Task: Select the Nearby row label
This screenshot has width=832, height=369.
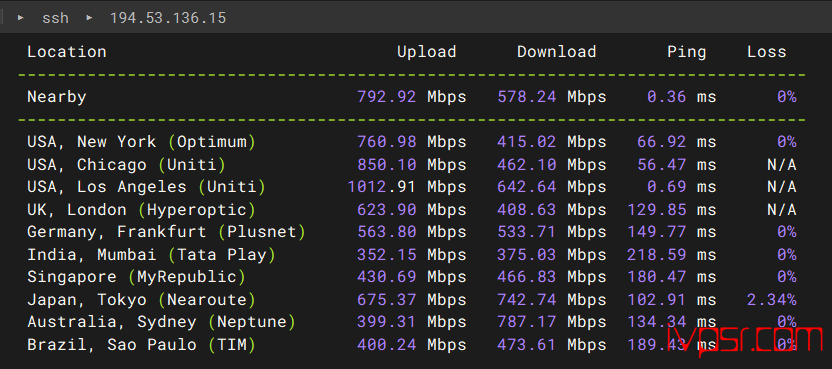Action: coord(57,97)
